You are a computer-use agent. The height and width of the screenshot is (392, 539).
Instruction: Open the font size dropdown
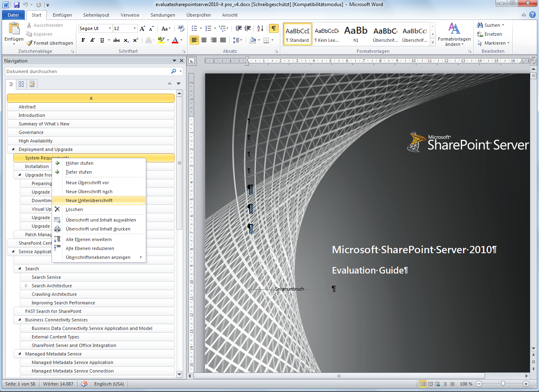(134, 28)
